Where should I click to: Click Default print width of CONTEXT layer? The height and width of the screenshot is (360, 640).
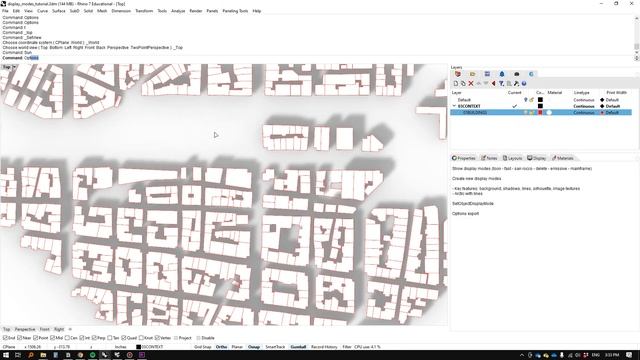coord(612,106)
